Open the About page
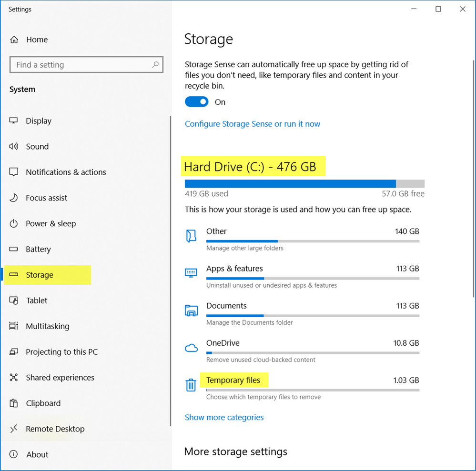Viewport: 476px width, 471px height. pos(37,454)
